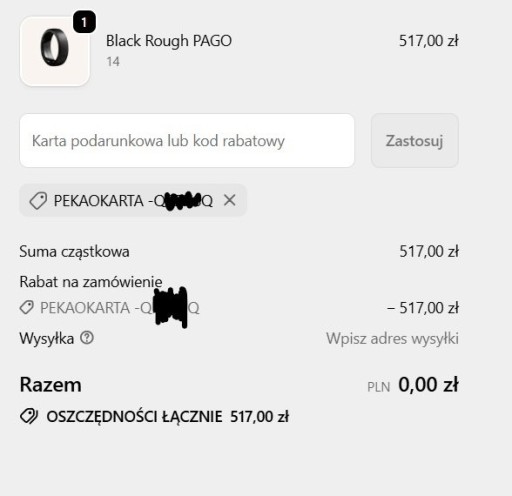Click the Suma cząstkowa label

point(74,252)
